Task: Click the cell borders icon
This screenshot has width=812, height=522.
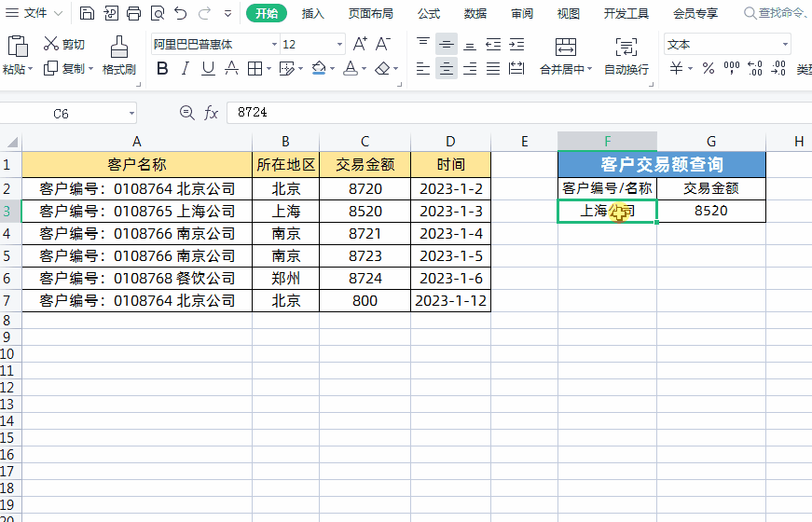Action: (255, 68)
